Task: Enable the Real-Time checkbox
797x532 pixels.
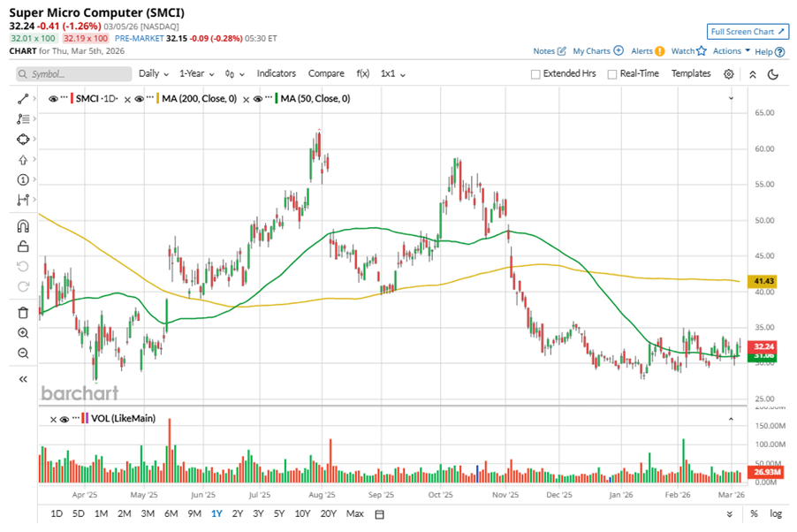Action: click(612, 74)
